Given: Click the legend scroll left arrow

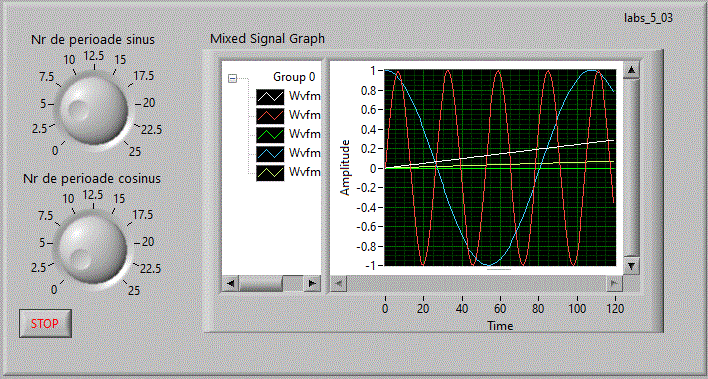Looking at the screenshot, I should pyautogui.click(x=230, y=284).
